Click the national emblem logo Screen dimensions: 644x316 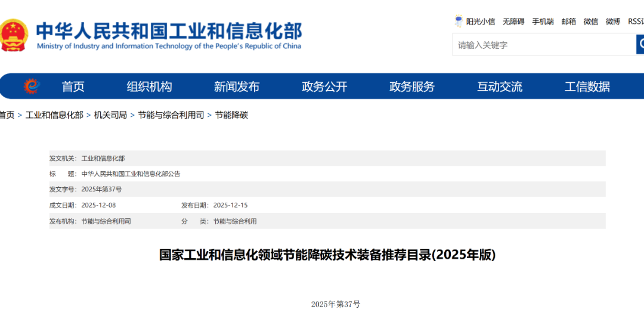pos(14,35)
